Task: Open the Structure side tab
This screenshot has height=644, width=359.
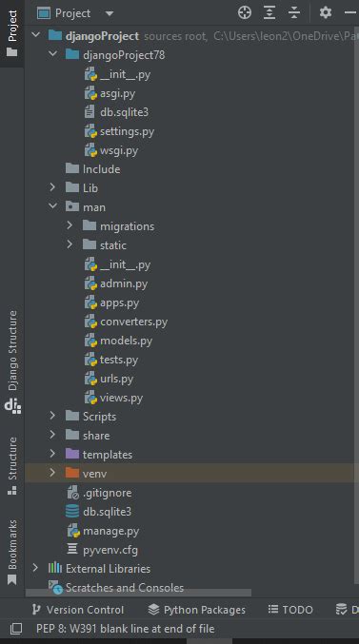Action: [x=12, y=465]
